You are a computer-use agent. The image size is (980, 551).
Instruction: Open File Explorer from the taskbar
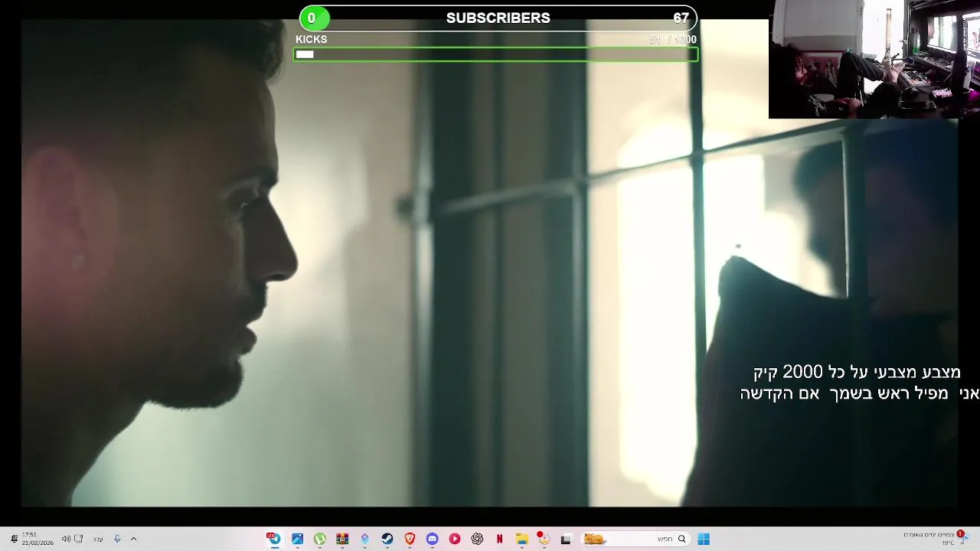click(x=521, y=539)
